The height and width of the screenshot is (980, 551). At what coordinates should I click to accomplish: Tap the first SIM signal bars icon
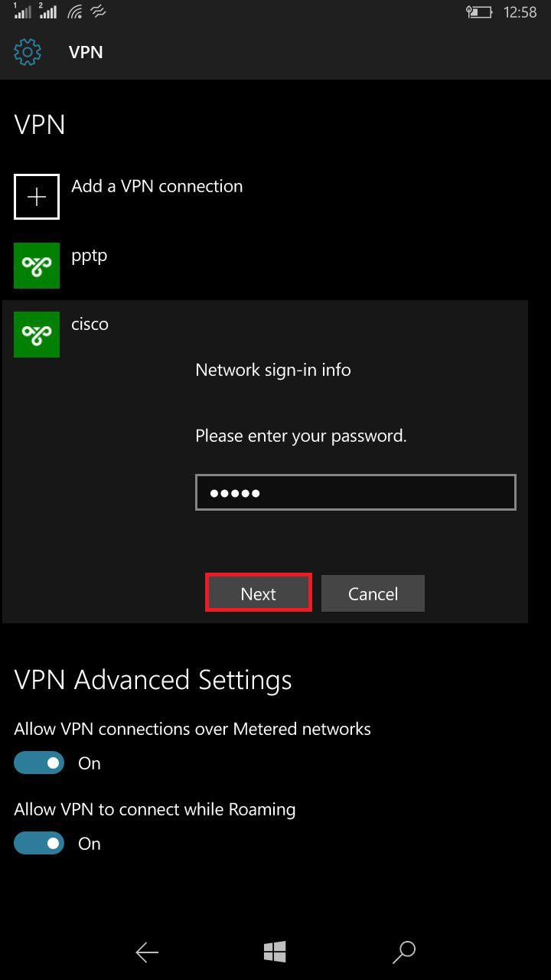(23, 12)
